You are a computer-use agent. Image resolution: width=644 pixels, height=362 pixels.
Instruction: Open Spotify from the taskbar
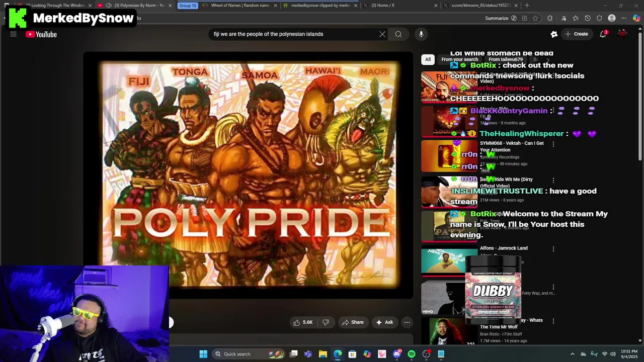tap(412, 354)
